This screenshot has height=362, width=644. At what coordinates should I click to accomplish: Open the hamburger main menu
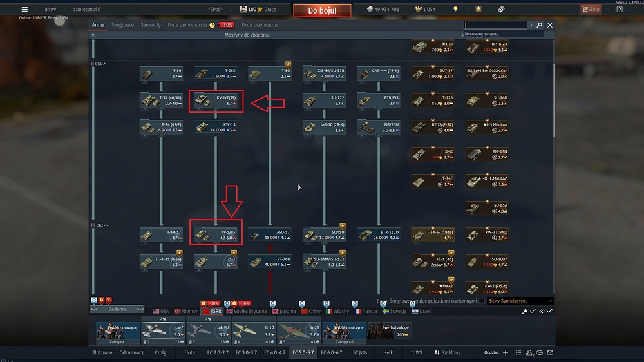point(24,9)
